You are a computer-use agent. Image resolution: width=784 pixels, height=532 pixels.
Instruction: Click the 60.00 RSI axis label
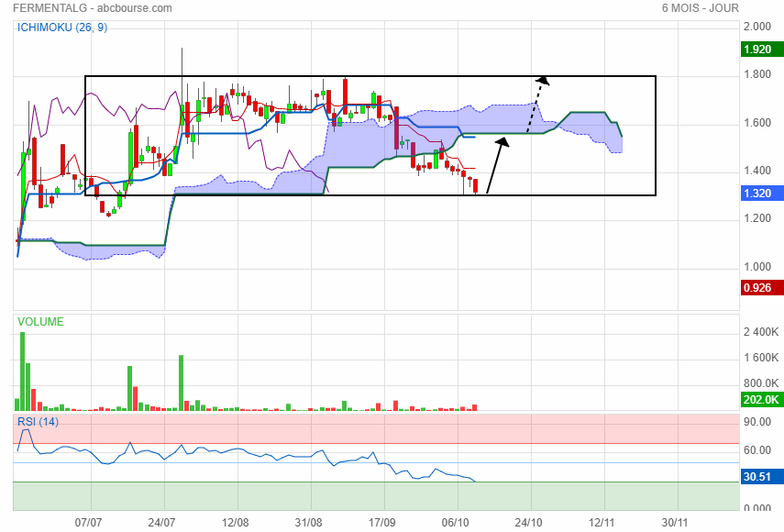click(757, 450)
